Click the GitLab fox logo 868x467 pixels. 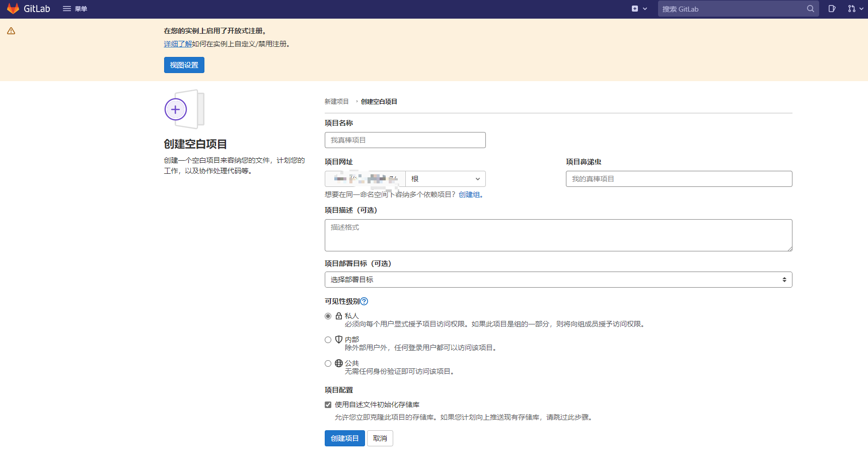pyautogui.click(x=13, y=9)
